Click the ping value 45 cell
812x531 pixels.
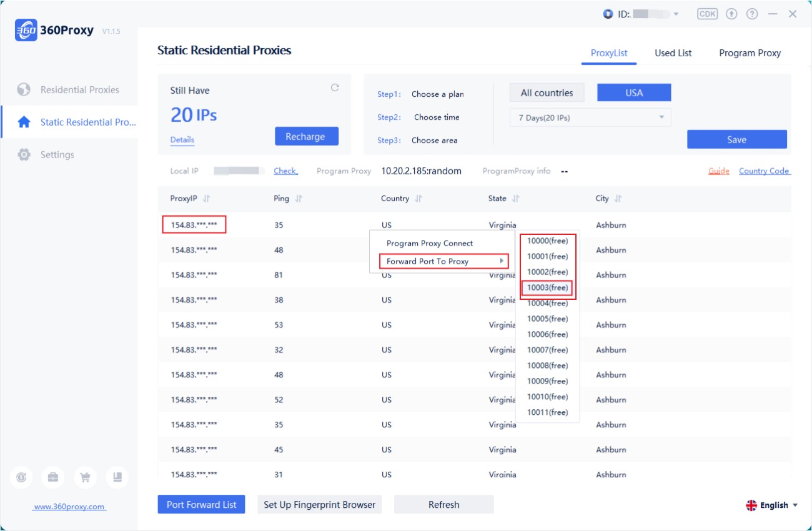click(x=279, y=450)
